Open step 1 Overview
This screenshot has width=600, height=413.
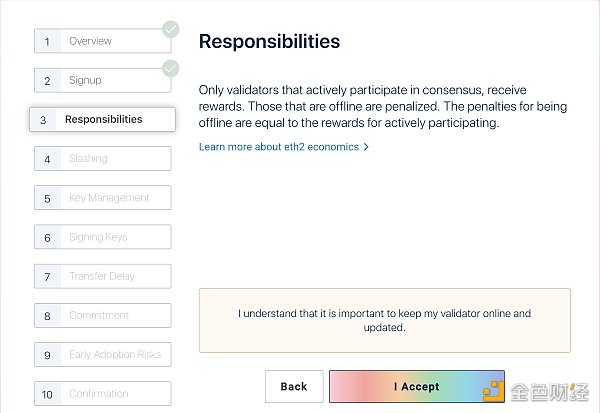pyautogui.click(x=103, y=41)
